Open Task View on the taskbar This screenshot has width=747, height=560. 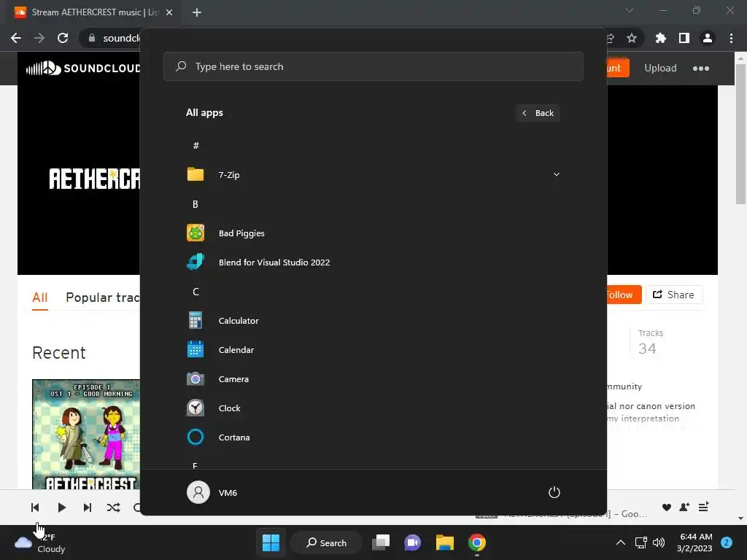coord(381,542)
